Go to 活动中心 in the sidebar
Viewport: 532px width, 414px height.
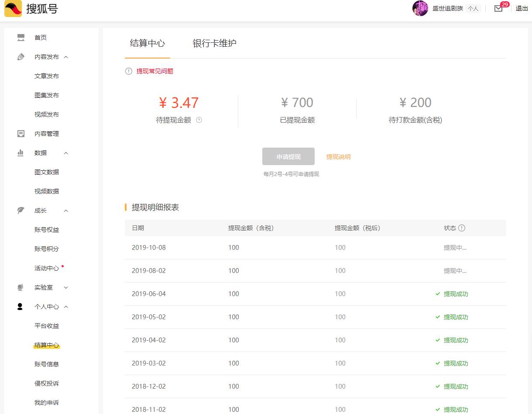click(x=47, y=268)
